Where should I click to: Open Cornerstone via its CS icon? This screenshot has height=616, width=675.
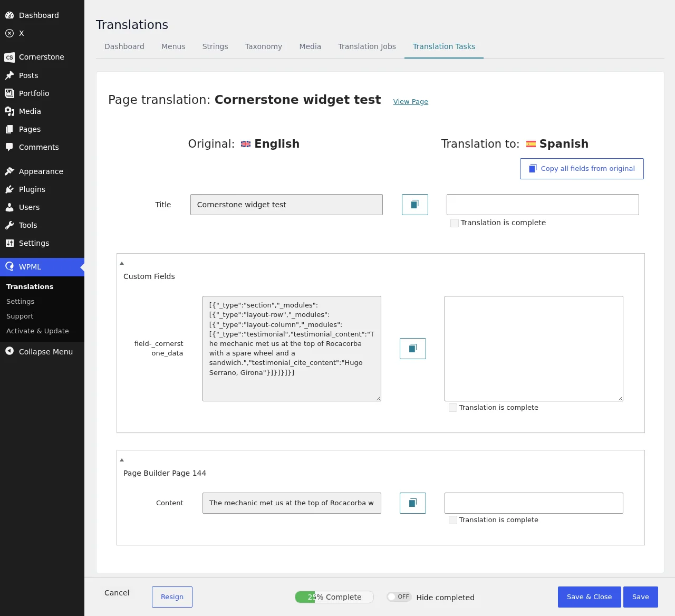tap(9, 57)
